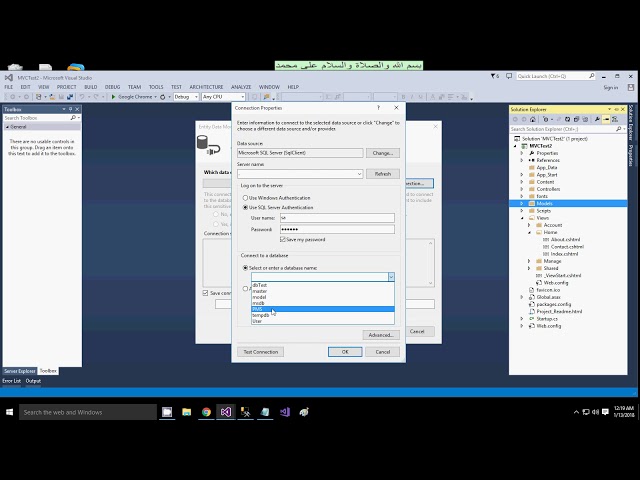The height and width of the screenshot is (480, 640).
Task: Click the notifications flag icon in title bar
Action: click(x=494, y=76)
